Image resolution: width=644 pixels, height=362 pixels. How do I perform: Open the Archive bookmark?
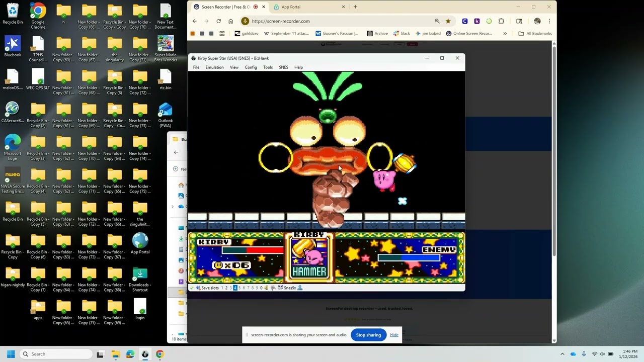pos(377,34)
